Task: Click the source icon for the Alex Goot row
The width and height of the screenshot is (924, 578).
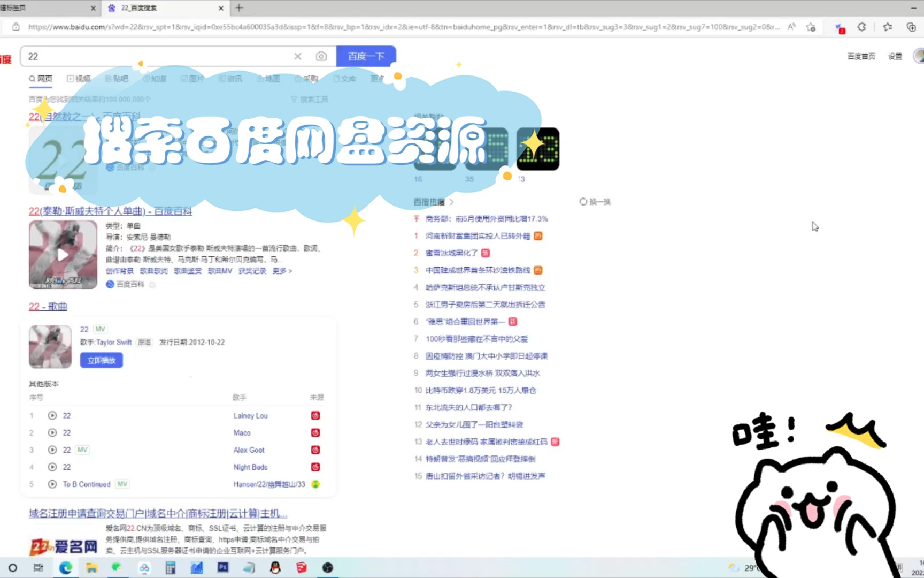Action: point(315,450)
